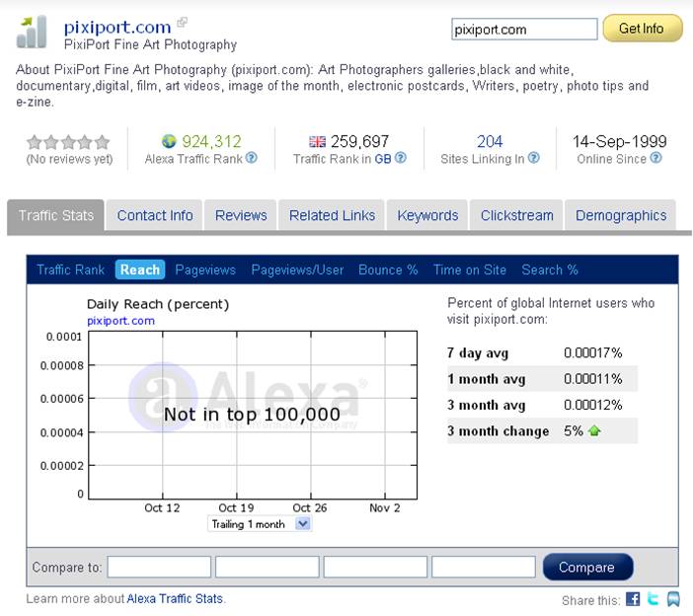Viewport: 693px width, 616px height.
Task: Open the Trailing 1 month dropdown
Action: 260,524
